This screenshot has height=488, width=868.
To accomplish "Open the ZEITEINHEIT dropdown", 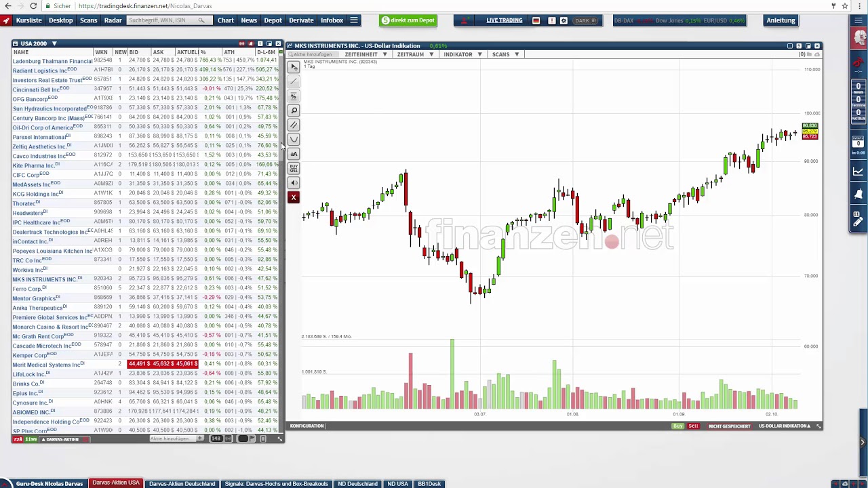I will [x=366, y=54].
